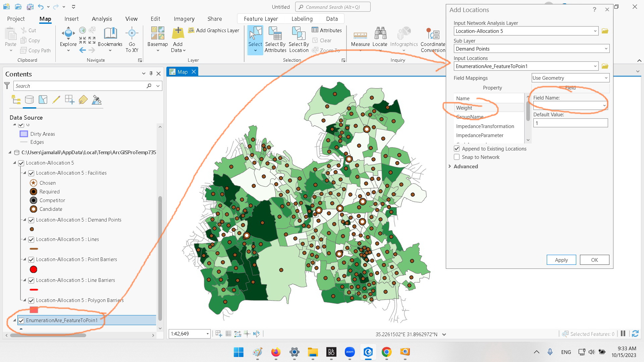
Task: Open the Sub Layer dropdown
Action: [x=606, y=49]
